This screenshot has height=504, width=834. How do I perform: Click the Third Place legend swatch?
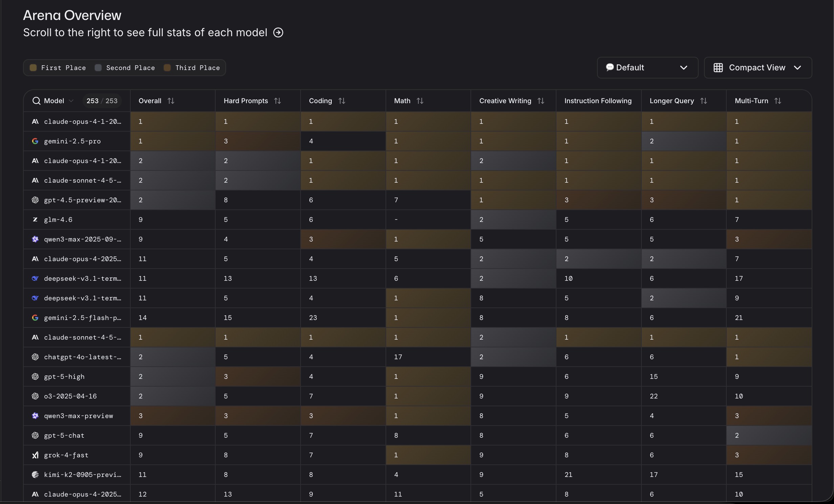click(167, 68)
